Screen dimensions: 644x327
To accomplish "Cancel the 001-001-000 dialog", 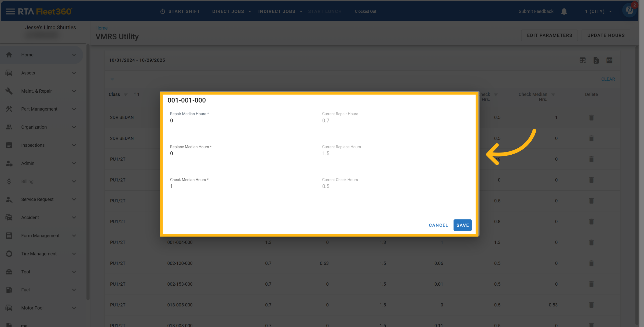I will click(x=438, y=225).
